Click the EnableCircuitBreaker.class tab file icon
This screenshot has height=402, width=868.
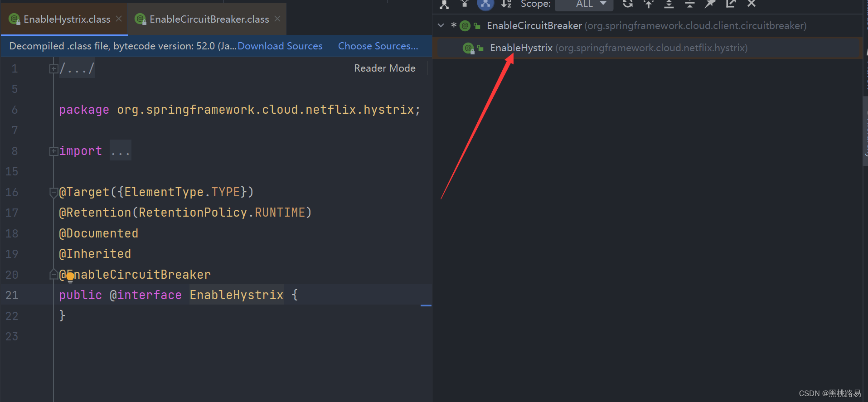141,19
